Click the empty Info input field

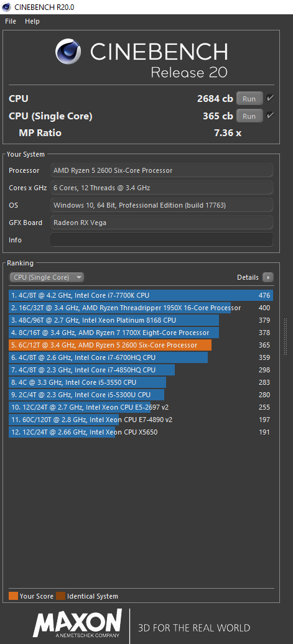tap(162, 240)
